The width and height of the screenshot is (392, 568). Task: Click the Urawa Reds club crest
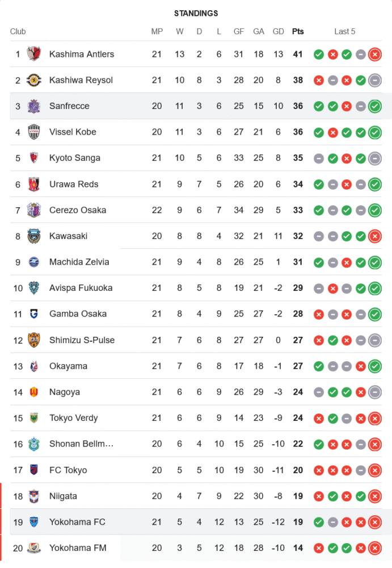(x=34, y=184)
